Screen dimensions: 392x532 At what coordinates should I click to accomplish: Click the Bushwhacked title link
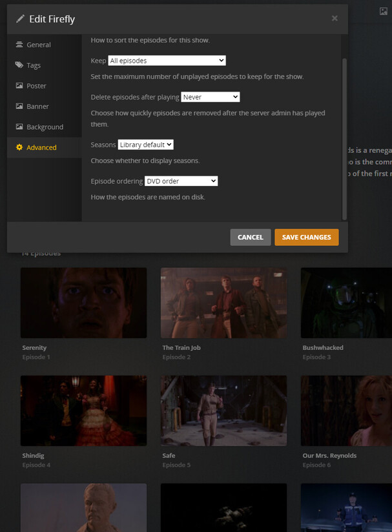323,347
